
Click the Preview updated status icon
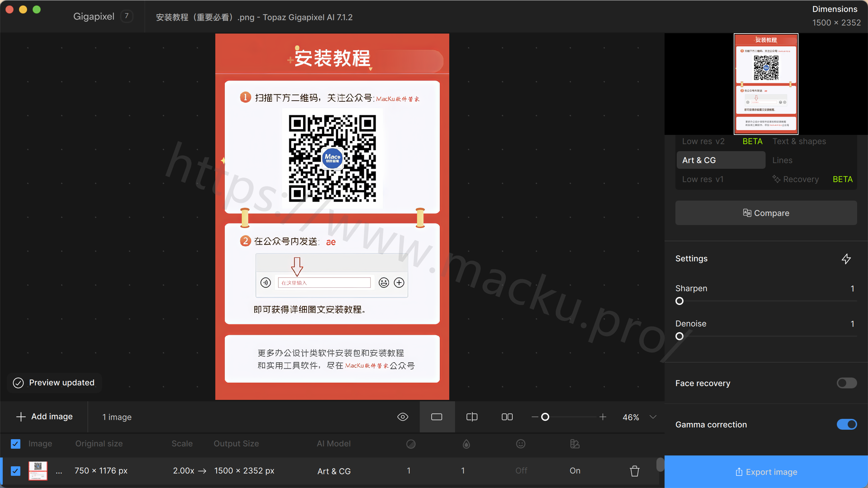click(x=18, y=383)
